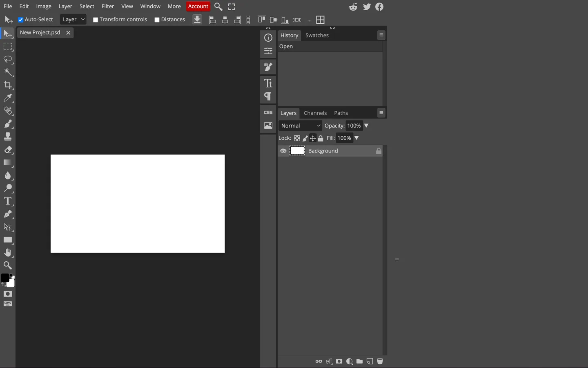Activate the Hand tool

(8, 253)
